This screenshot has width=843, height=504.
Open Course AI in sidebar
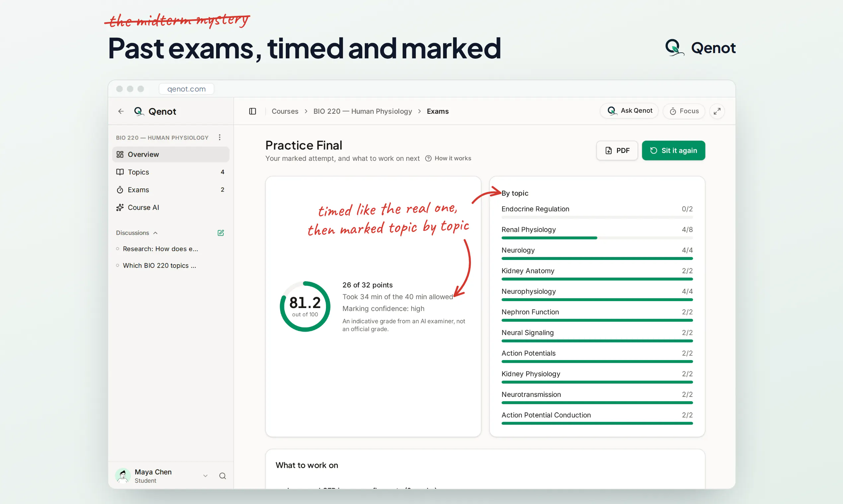coord(171,208)
